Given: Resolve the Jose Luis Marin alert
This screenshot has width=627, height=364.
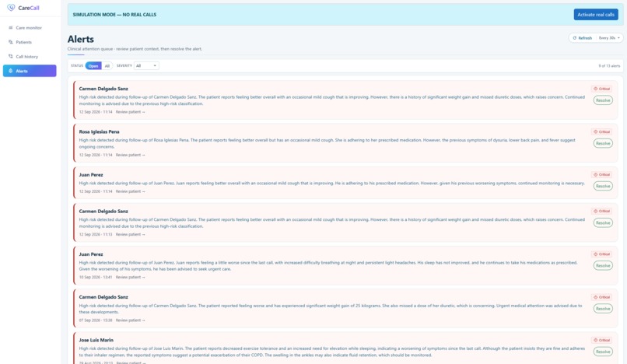Looking at the screenshot, I should pyautogui.click(x=603, y=352).
